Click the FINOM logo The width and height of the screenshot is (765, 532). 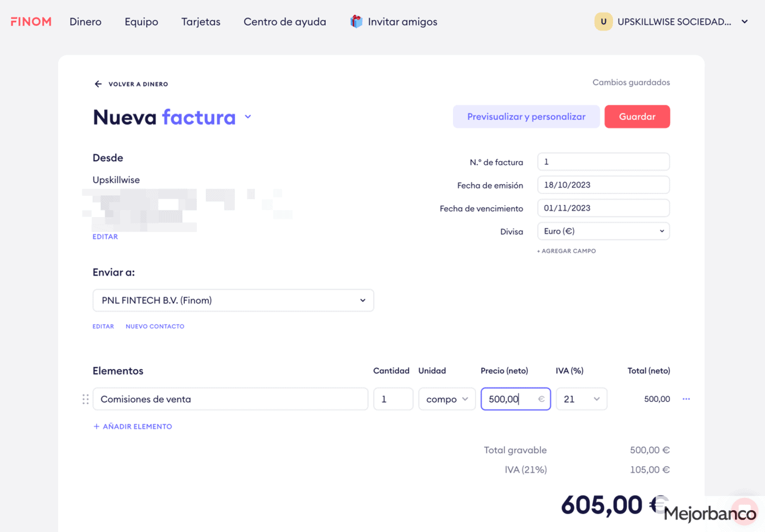[31, 22]
